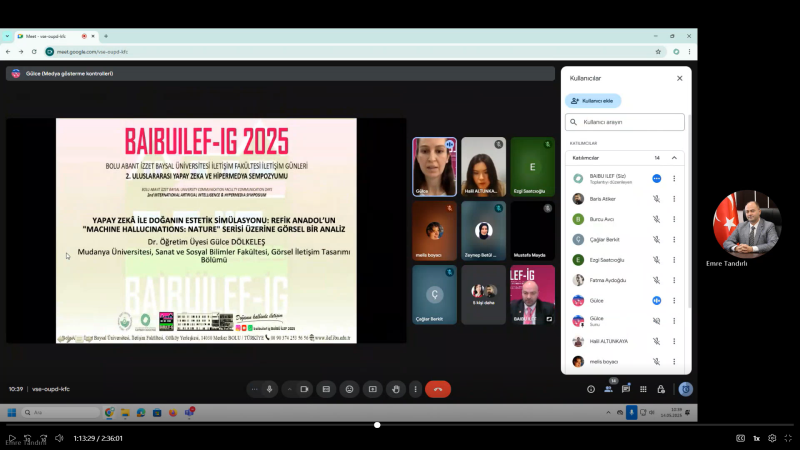This screenshot has width=800, height=450.
Task: Toggle the Meet camera button
Action: 304,389
